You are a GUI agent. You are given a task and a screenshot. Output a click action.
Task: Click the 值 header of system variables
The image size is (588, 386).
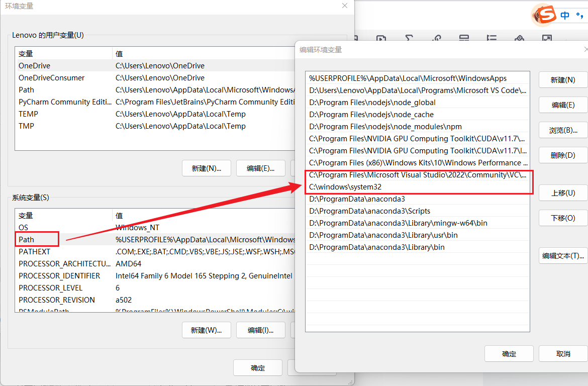[x=204, y=215]
